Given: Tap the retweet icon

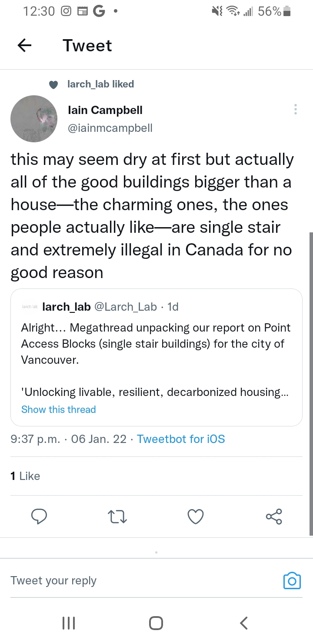Looking at the screenshot, I should pos(117,517).
